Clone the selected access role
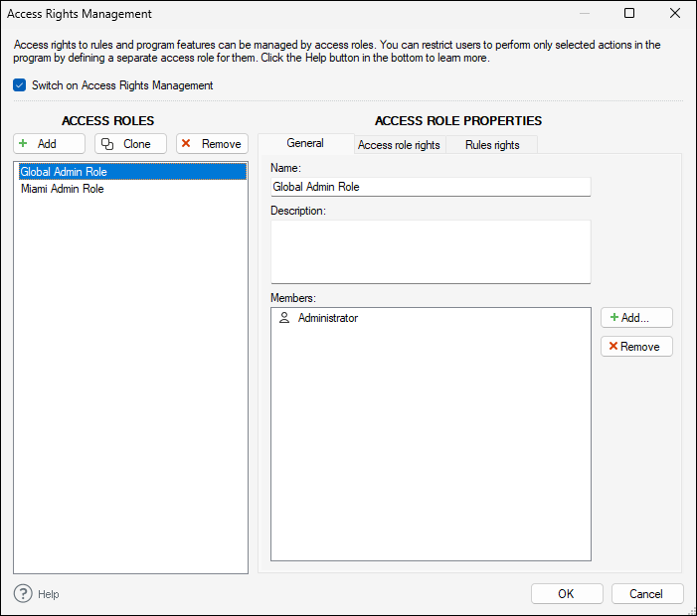Image resolution: width=697 pixels, height=616 pixels. [x=130, y=144]
